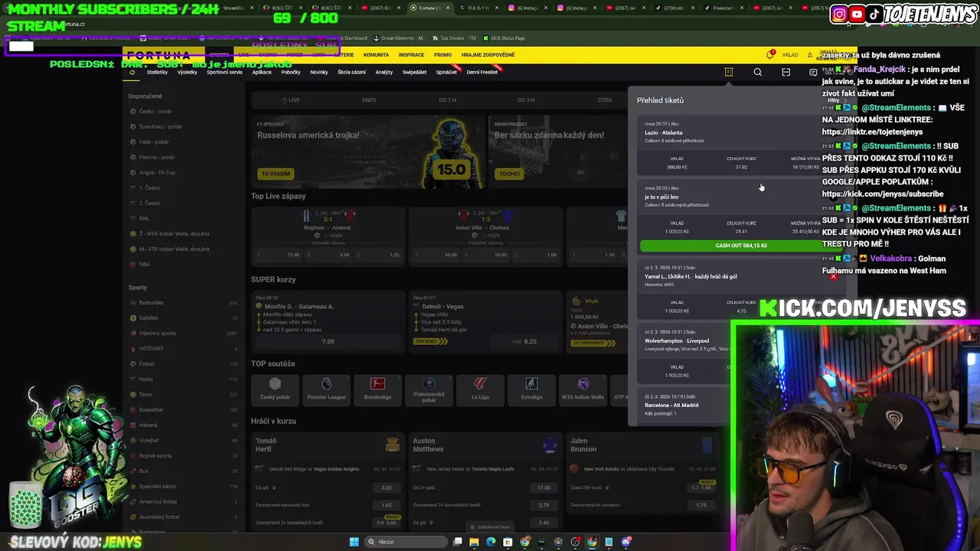Open KOMUNITA in top menu

376,55
